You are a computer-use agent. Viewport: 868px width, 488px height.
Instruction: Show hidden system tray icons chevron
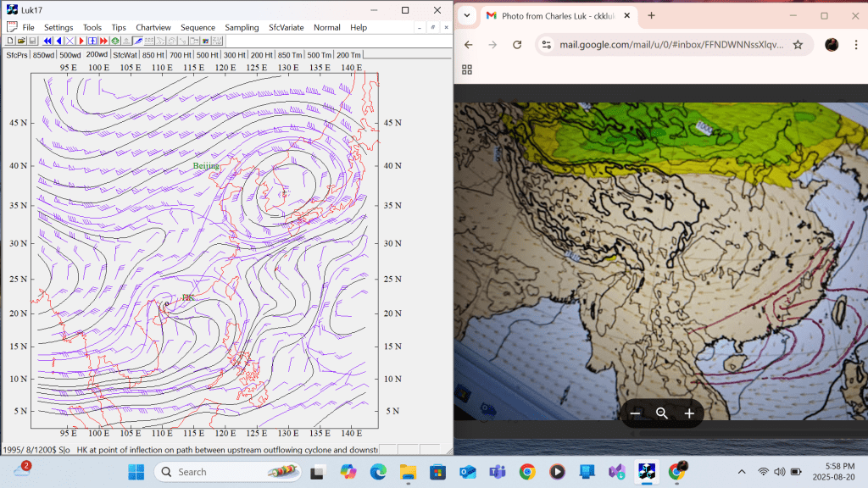742,471
